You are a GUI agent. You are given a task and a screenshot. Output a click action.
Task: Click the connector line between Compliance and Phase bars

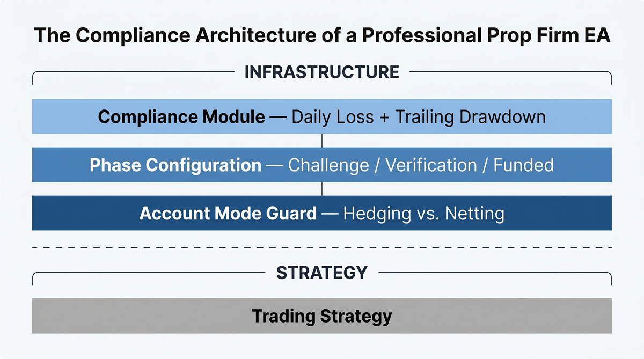pos(321,141)
